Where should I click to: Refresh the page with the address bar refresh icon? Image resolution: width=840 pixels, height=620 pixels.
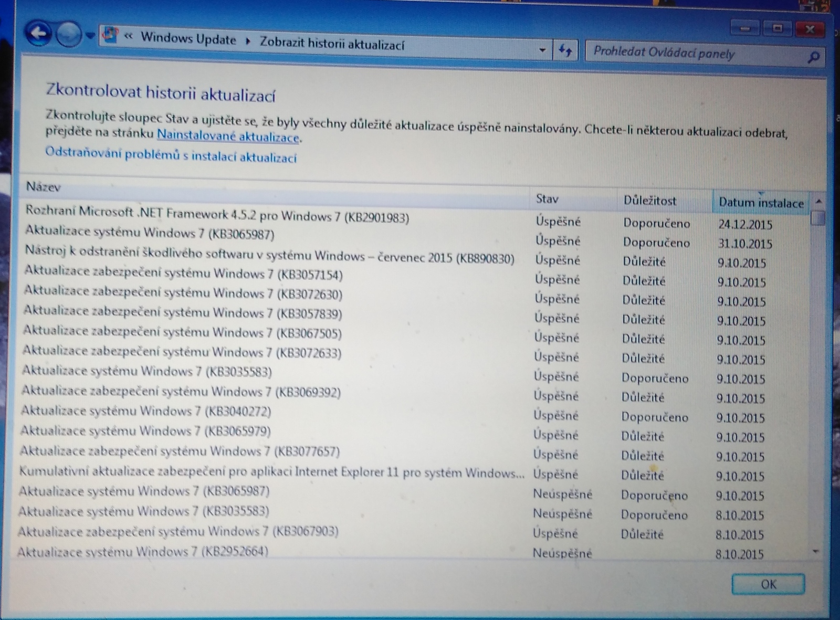point(565,50)
